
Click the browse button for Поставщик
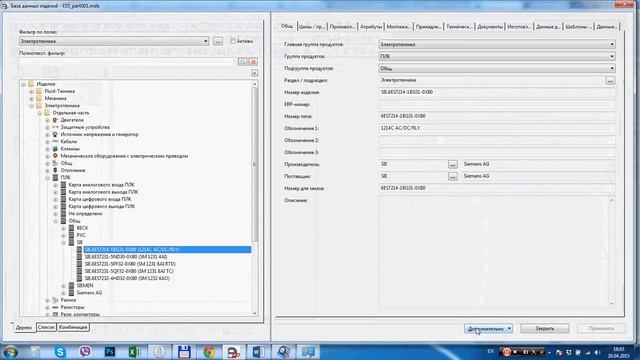452,176
